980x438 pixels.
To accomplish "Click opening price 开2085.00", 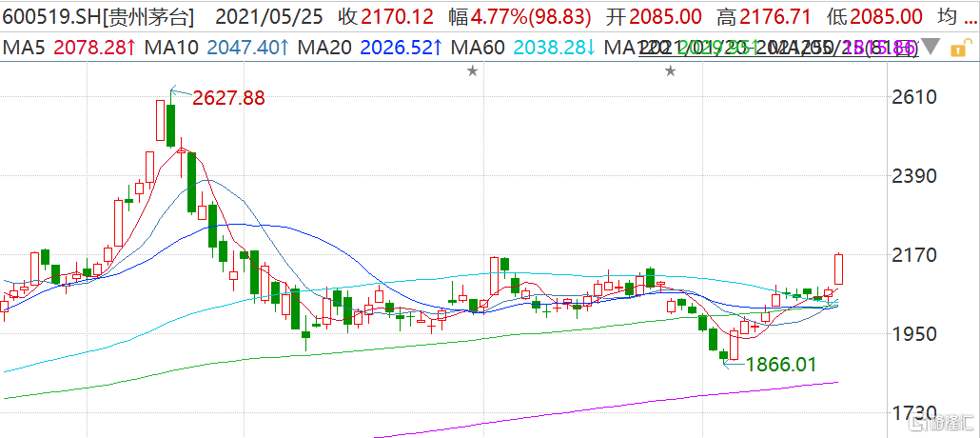I will point(655,17).
